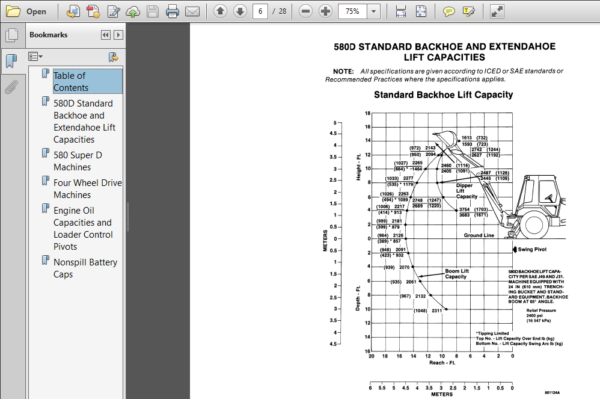
Task: Click the Print icon in toolbar
Action: (x=172, y=11)
